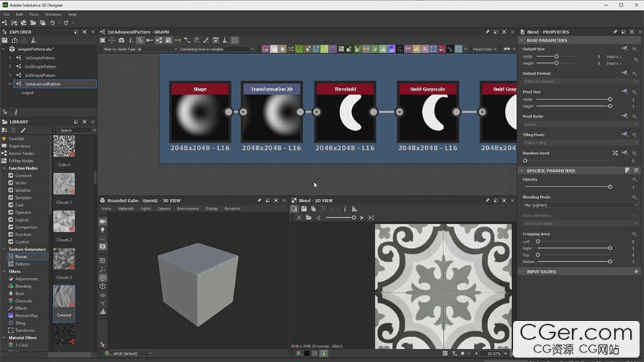The height and width of the screenshot is (362, 644).
Task: Click the Random Seed randomize icon
Action: [615, 153]
